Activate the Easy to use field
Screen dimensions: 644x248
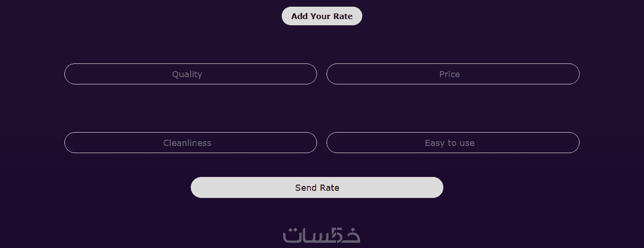(452, 143)
